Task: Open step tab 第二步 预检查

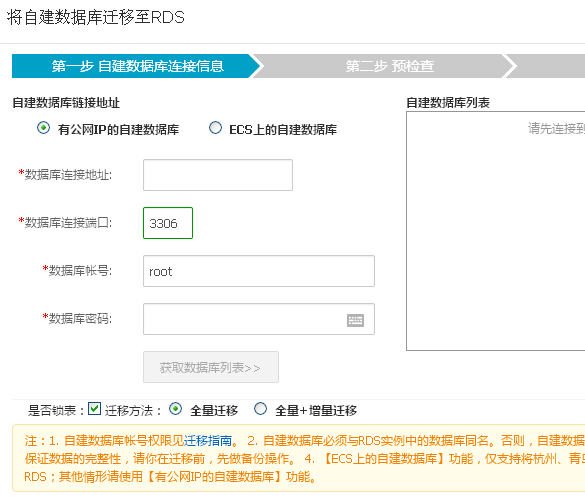Action: (384, 66)
